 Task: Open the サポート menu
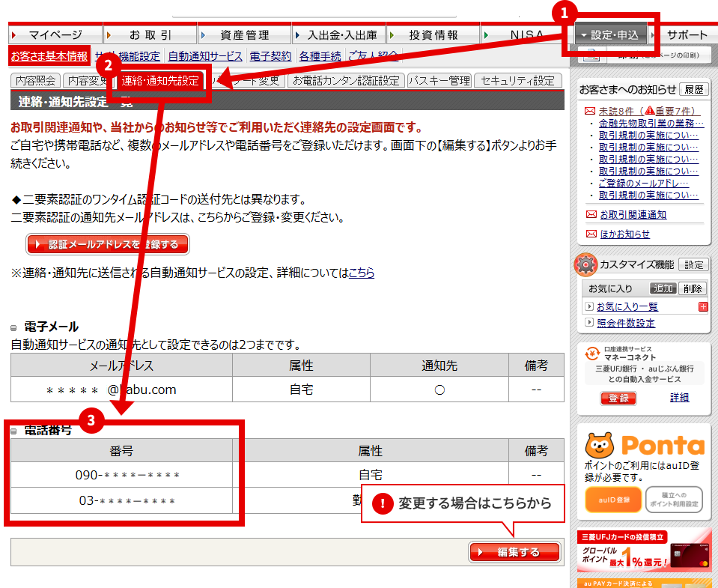pos(686,34)
